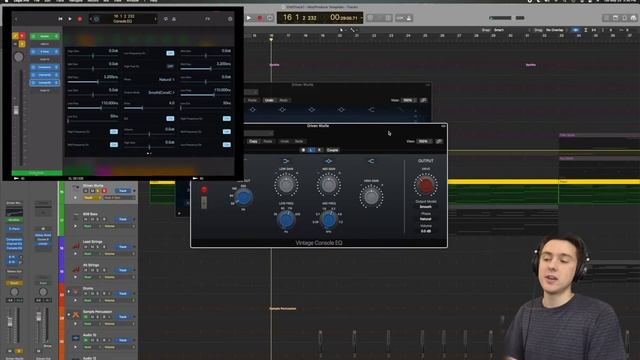Screen dimensions: 640x360
Task: Toggle low shelf band icon in Console EQ
Action: pos(286,161)
